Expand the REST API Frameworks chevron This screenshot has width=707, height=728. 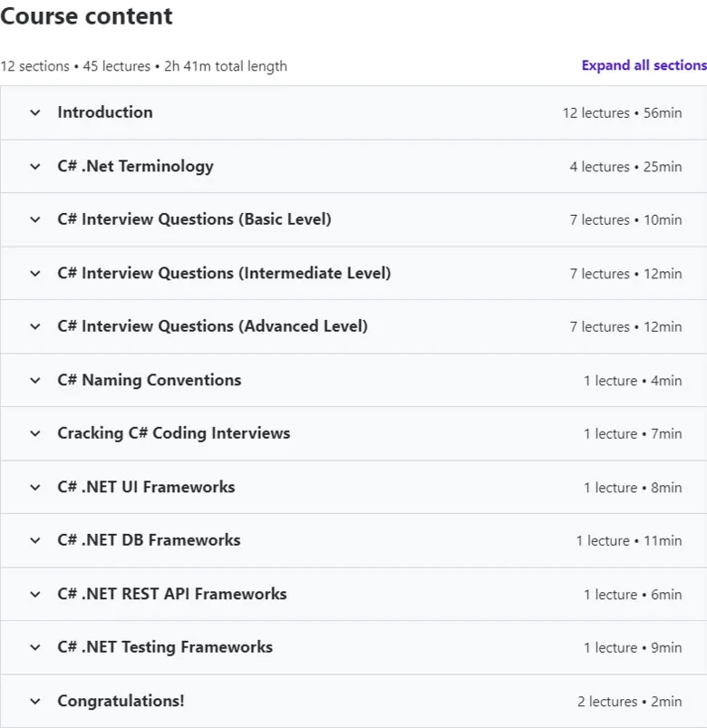pos(34,595)
